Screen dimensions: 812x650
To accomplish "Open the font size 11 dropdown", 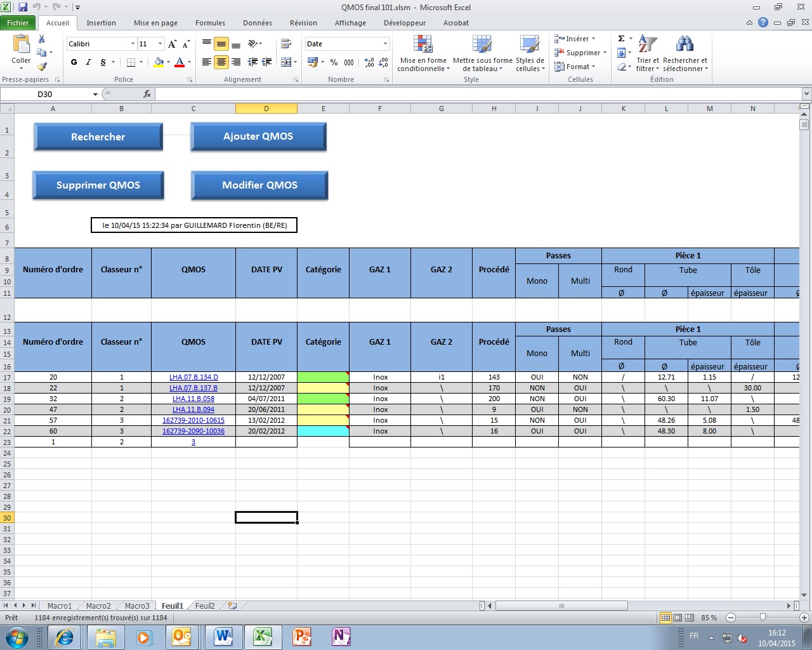I will 160,44.
